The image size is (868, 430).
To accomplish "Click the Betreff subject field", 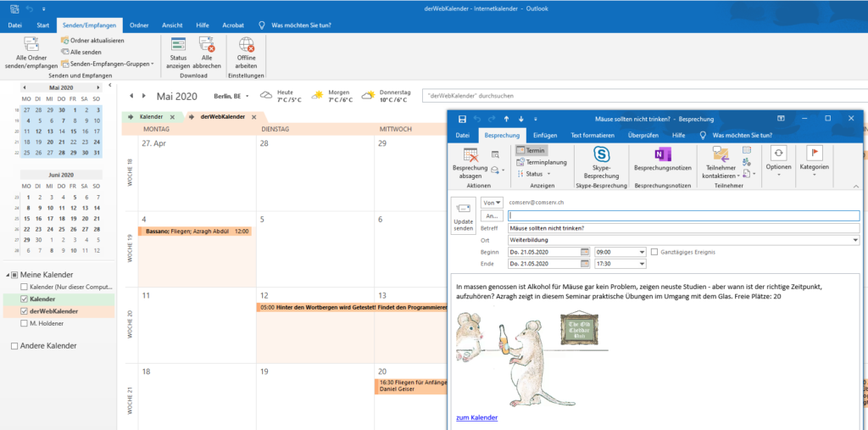I will (x=682, y=228).
